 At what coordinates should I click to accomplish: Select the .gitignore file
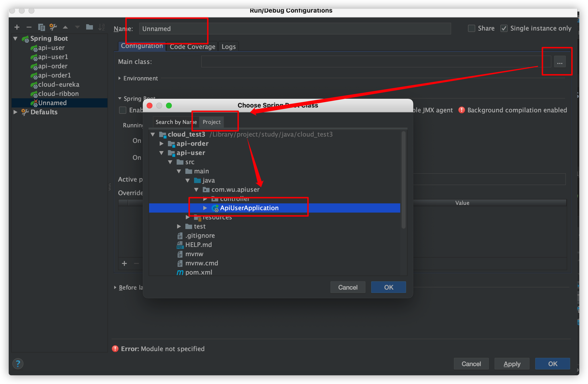(196, 236)
